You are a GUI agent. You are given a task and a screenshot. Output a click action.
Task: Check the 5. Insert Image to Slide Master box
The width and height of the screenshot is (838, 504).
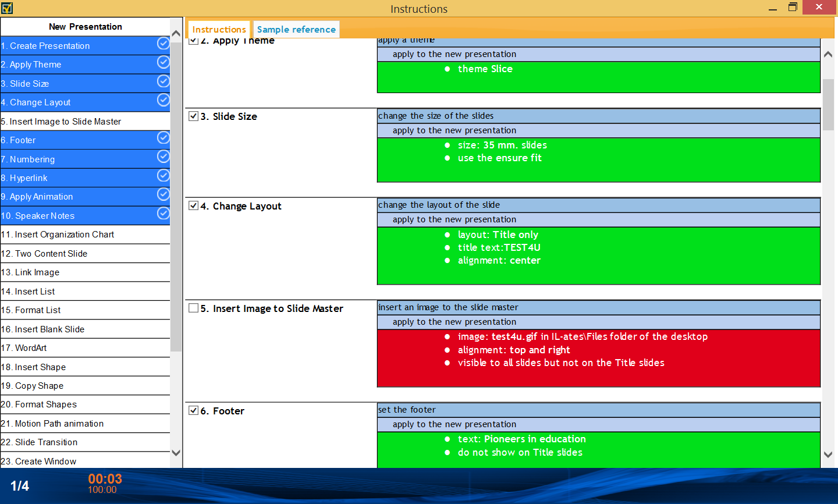click(194, 308)
